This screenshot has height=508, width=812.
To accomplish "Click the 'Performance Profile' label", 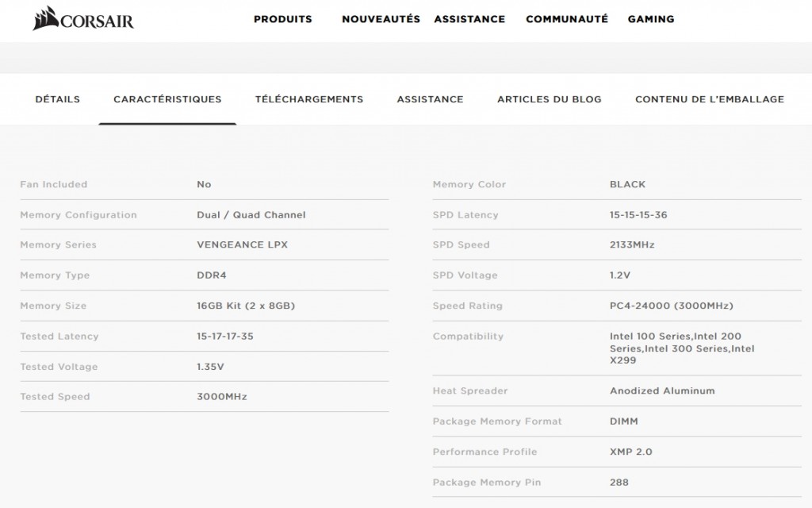I will 485,452.
